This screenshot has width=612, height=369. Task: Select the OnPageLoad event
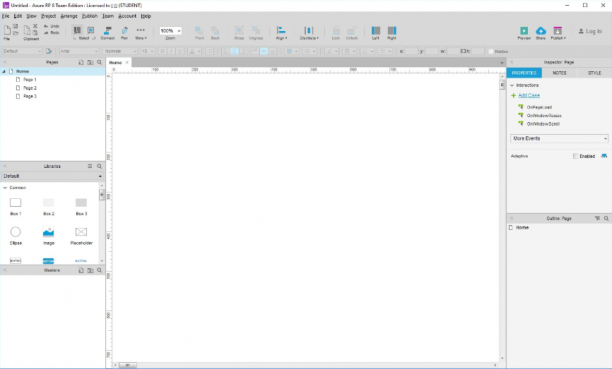(x=539, y=107)
